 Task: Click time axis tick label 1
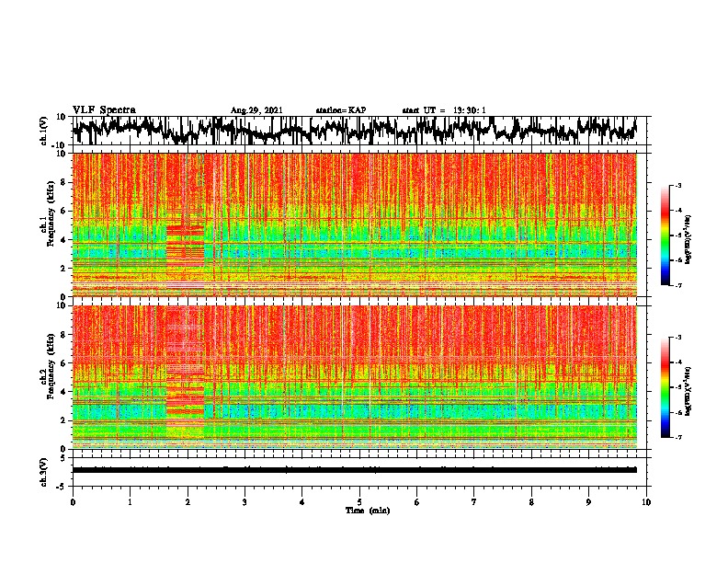point(131,502)
